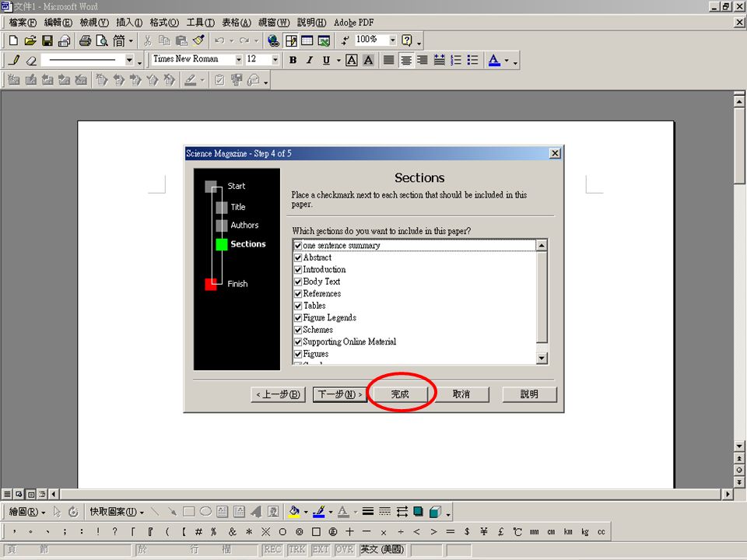Finish the wizard with 完成 button
Viewport: 747px width, 560px height.
(400, 394)
